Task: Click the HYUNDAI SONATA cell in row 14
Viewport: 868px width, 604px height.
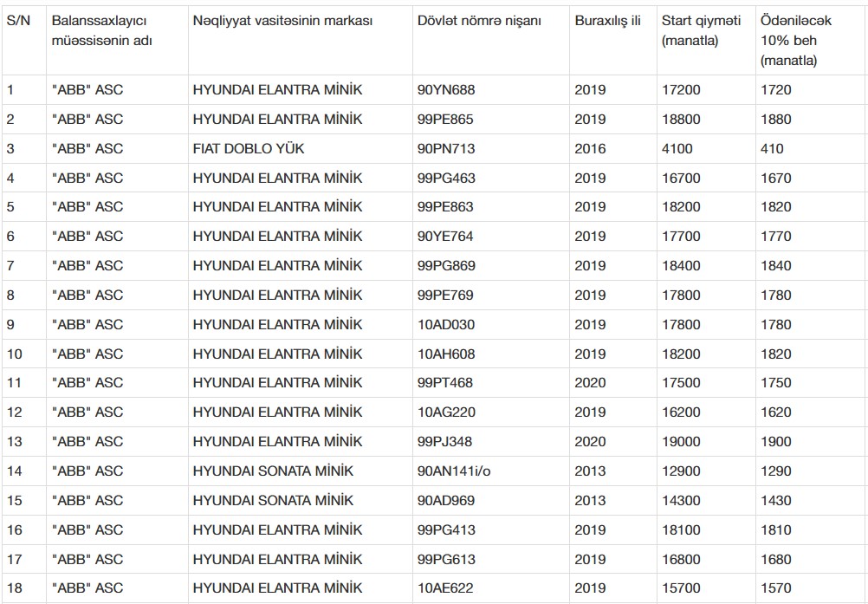Action: [273, 471]
